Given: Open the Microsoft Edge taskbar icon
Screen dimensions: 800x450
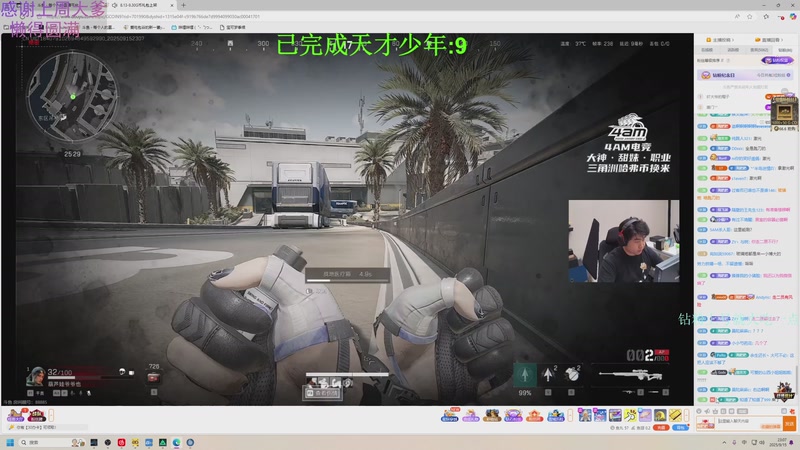Looking at the screenshot, I should (176, 442).
